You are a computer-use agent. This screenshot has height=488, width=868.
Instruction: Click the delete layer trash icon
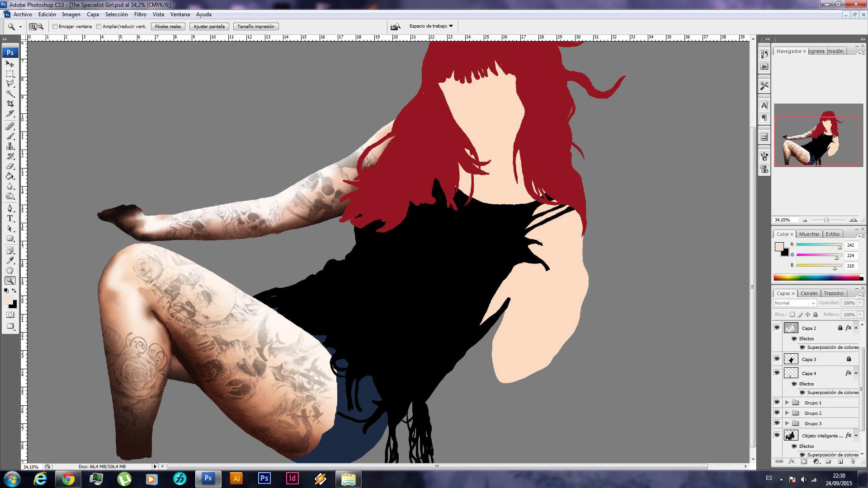[853, 462]
